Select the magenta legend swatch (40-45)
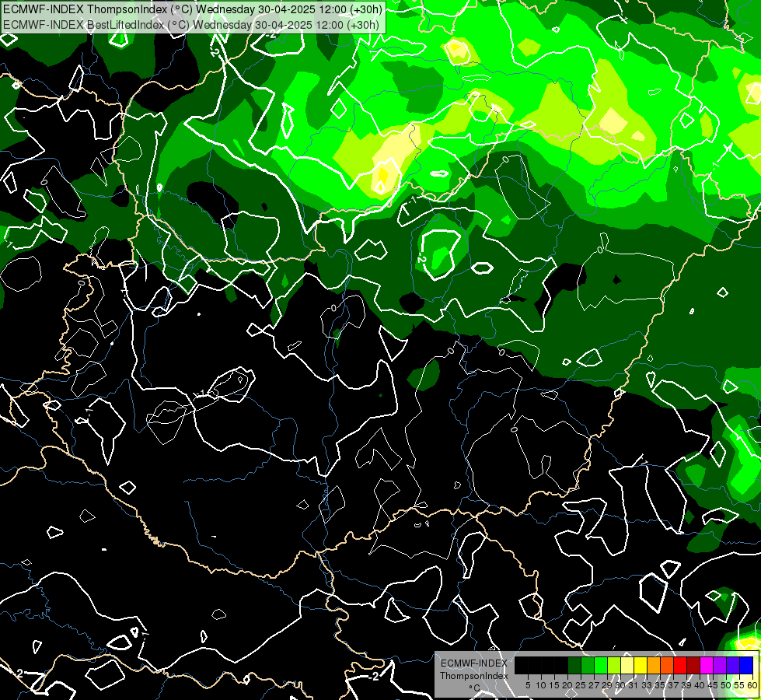 tap(707, 665)
